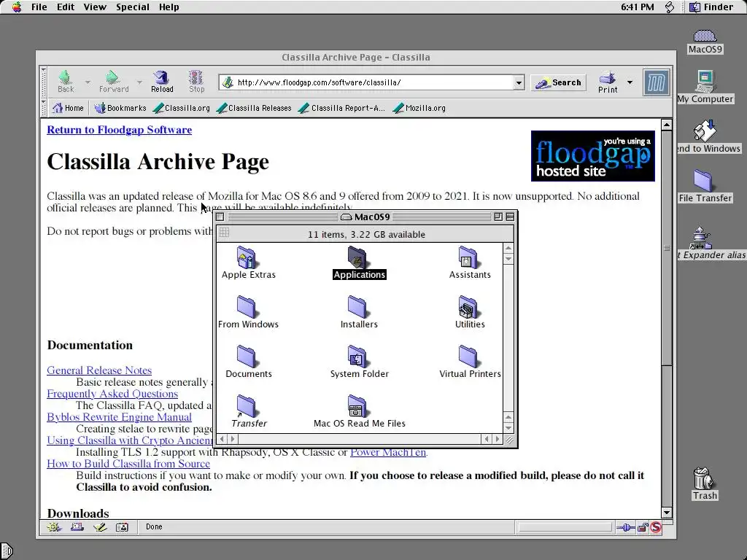
Task: Follow the Power MachTen link
Action: pyautogui.click(x=388, y=452)
